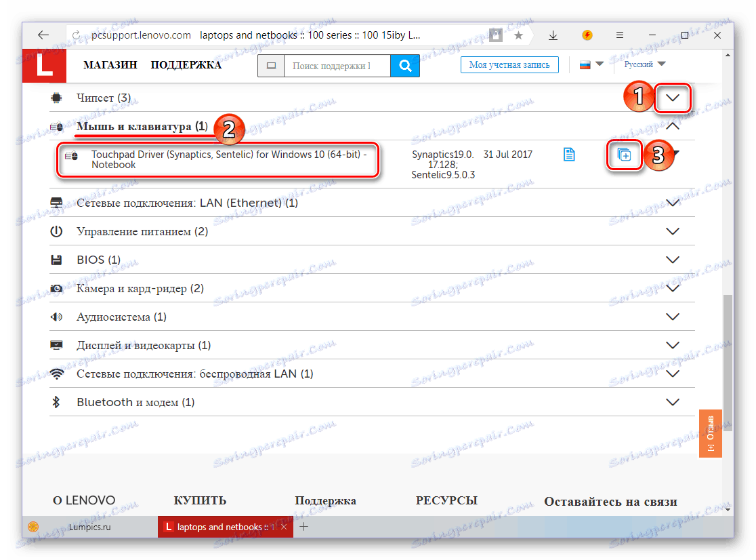Click the 31 Jul 2017 release date
756x560 pixels.
tap(507, 155)
